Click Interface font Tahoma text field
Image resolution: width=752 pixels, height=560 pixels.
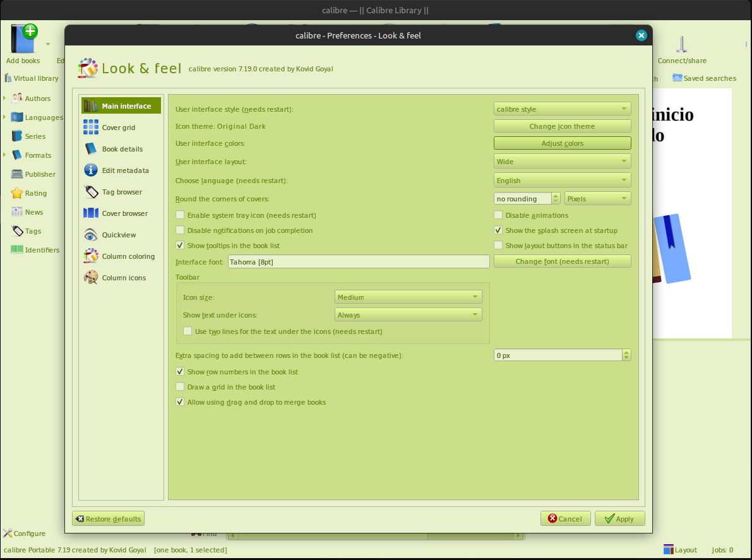(x=358, y=261)
